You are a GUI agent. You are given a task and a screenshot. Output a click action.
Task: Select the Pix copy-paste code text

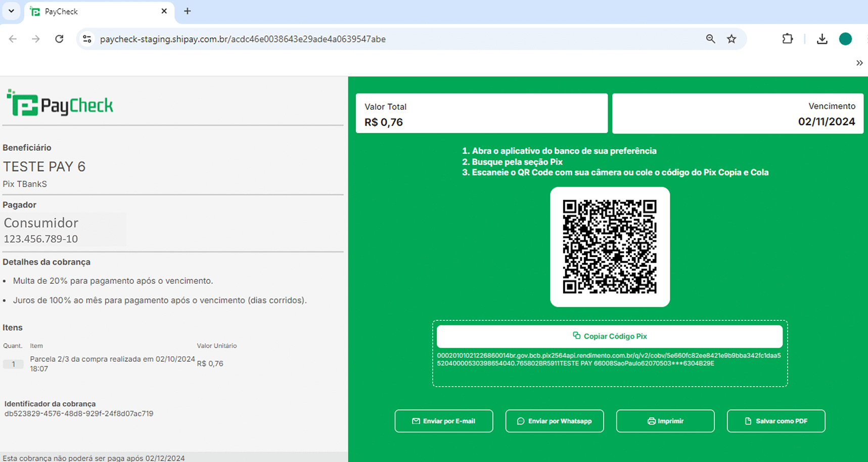[x=609, y=359]
